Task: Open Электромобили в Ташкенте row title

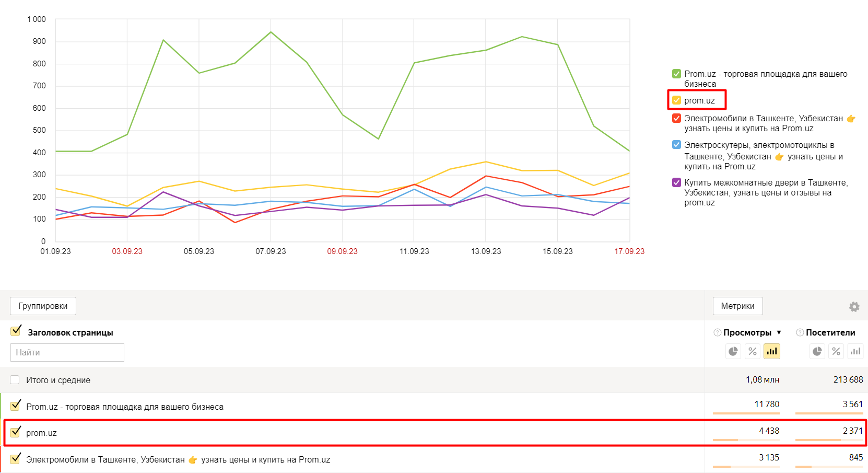Action: (178, 460)
